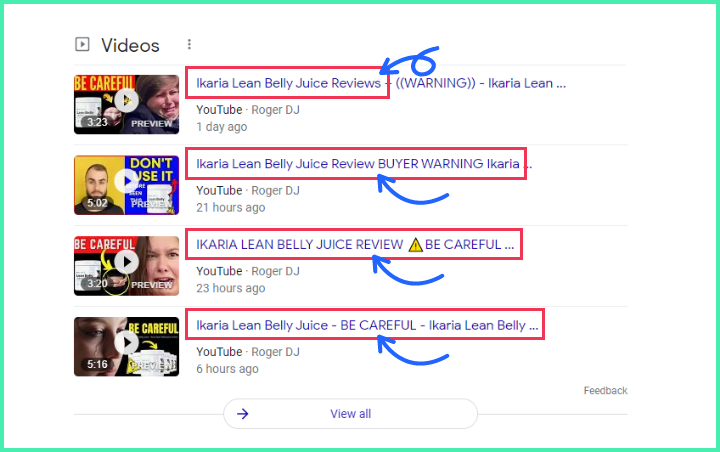720x452 pixels.
Task: Play the 3:23 video thumbnail preview
Action: tap(126, 104)
